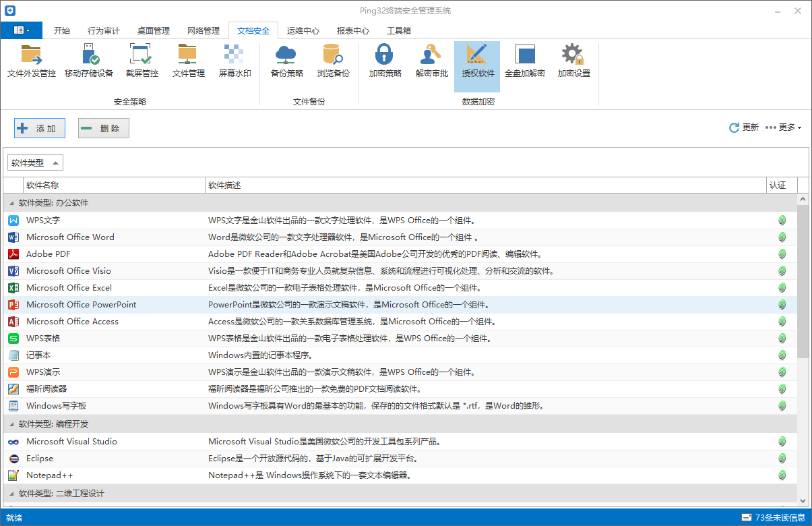Click the scrollbar up arrow

[x=803, y=200]
